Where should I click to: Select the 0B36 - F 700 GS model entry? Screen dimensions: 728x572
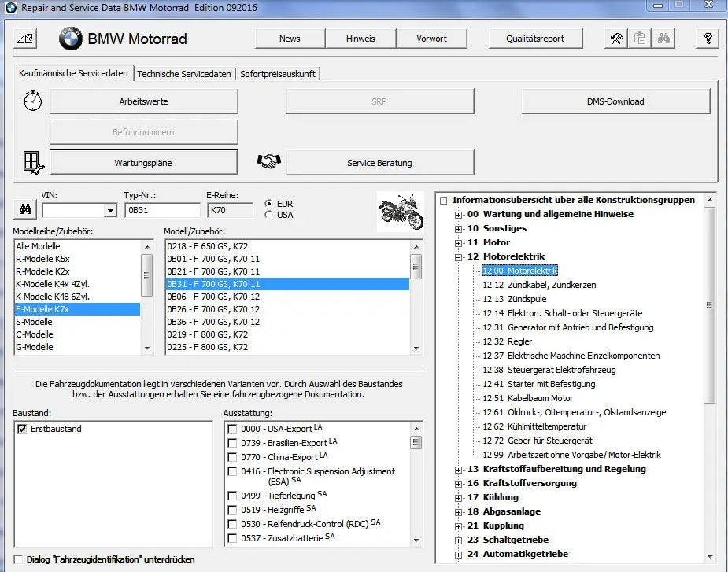pyautogui.click(x=212, y=322)
